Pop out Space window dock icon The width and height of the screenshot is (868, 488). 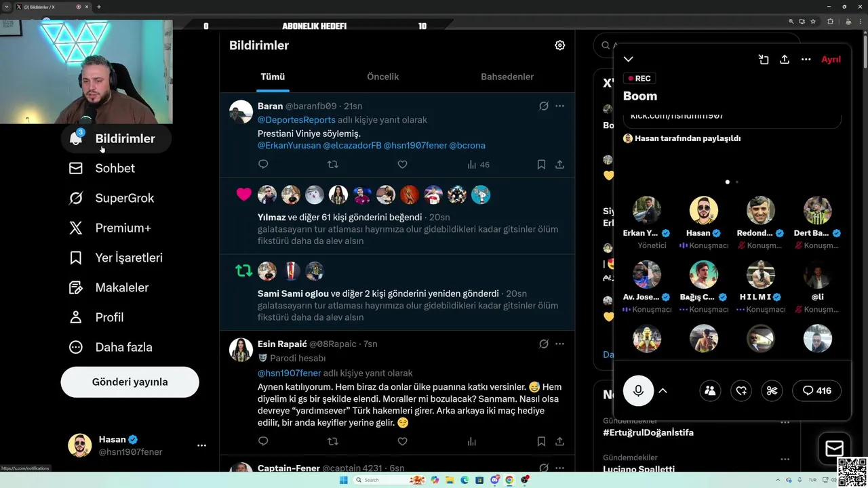tap(764, 60)
